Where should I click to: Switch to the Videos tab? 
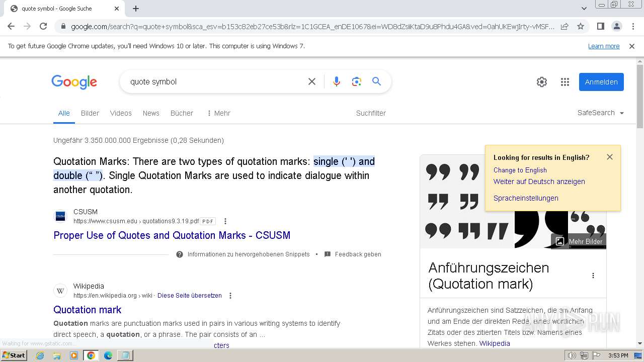121,113
